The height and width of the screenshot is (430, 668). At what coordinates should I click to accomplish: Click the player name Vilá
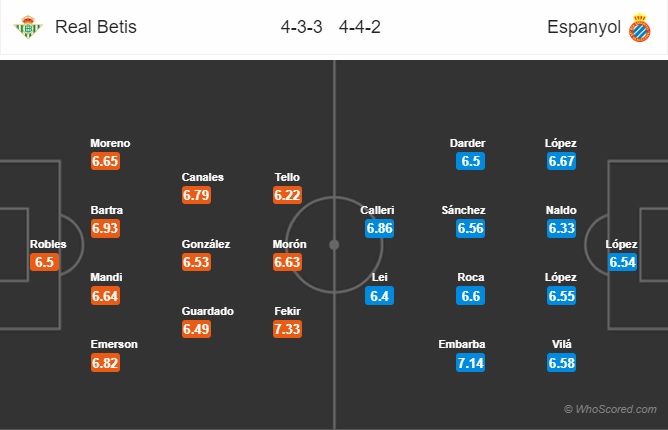pos(562,344)
